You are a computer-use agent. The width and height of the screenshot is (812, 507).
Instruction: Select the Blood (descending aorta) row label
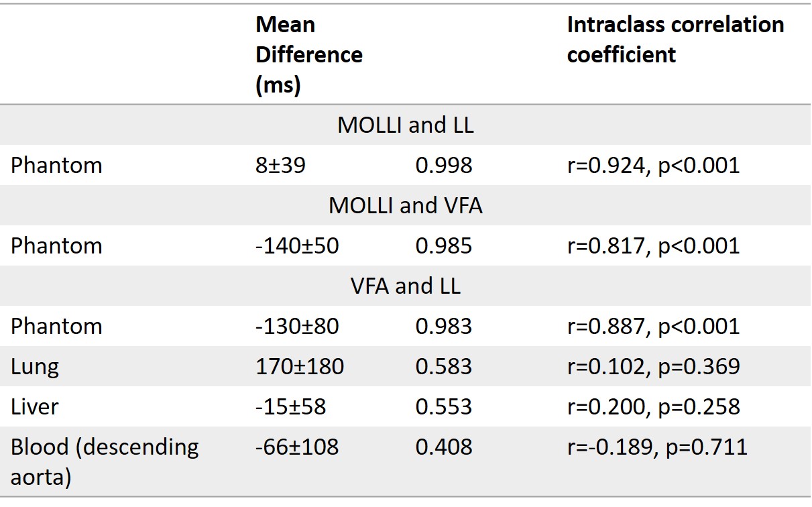click(x=105, y=460)
